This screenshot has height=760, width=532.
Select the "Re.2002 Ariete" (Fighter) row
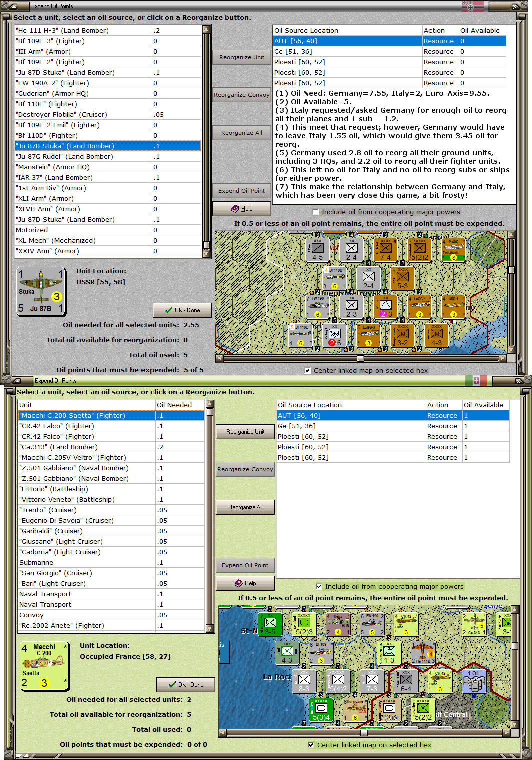coord(111,625)
